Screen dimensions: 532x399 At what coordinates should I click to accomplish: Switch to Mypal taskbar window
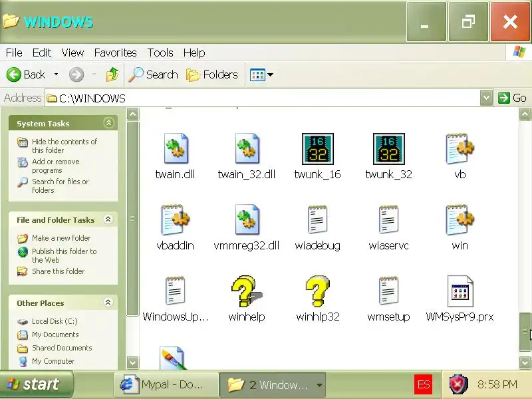tap(166, 385)
